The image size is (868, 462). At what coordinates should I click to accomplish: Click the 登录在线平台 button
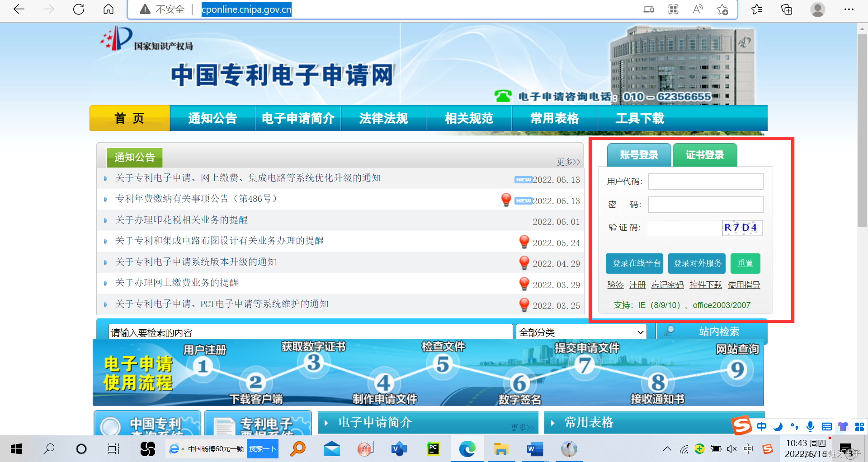coord(634,263)
